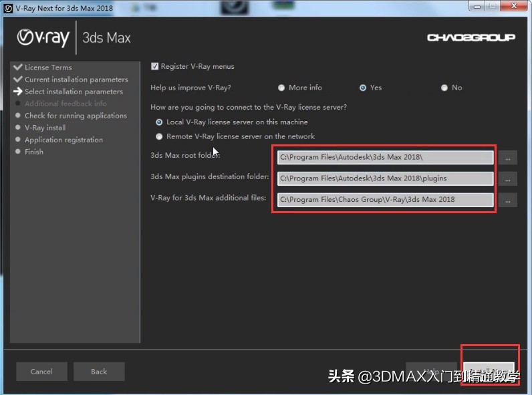Screen dimensions: 532x395
Task: Select the More info radio option
Action: [281, 88]
